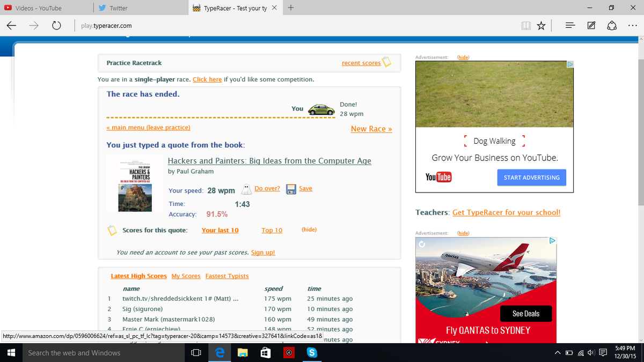Click the network tray icon
The image size is (644, 362).
tap(580, 353)
